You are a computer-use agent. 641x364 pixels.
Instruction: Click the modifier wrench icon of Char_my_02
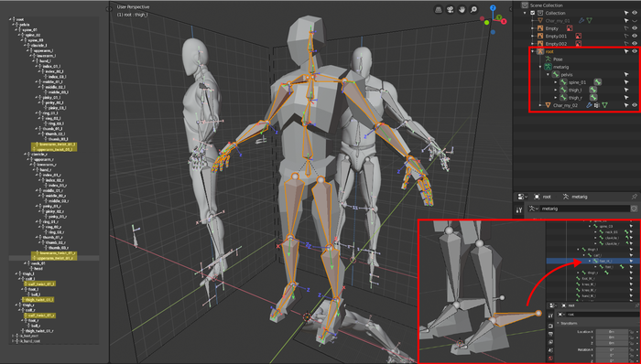click(x=589, y=105)
